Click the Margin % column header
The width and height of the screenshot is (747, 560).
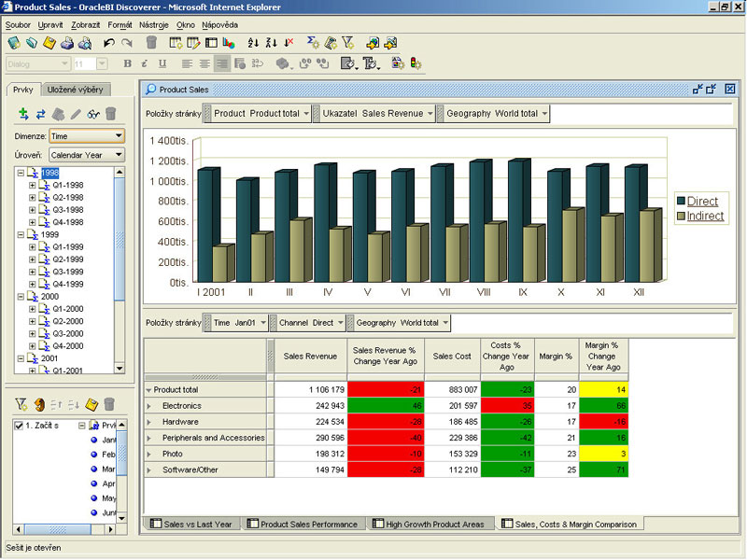click(x=556, y=357)
